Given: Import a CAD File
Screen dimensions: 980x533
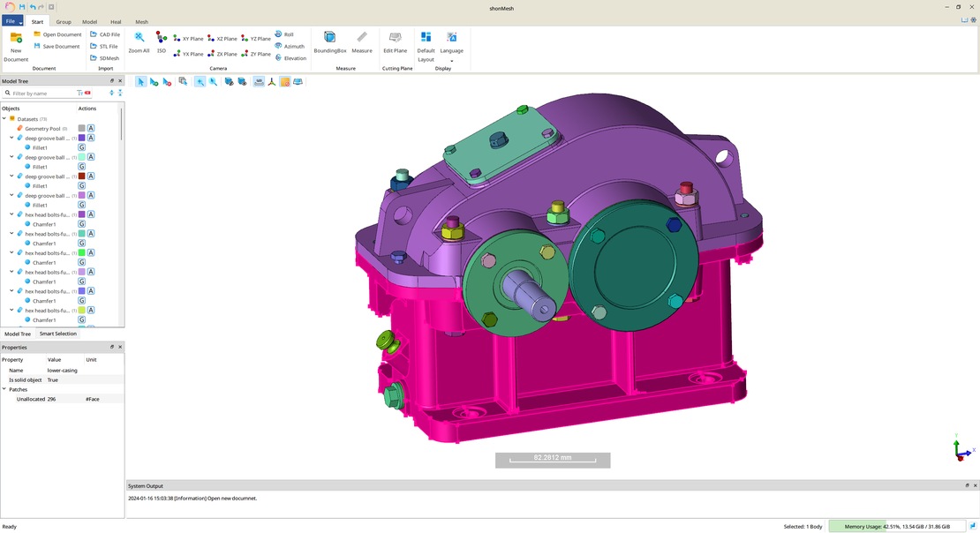Looking at the screenshot, I should [105, 34].
